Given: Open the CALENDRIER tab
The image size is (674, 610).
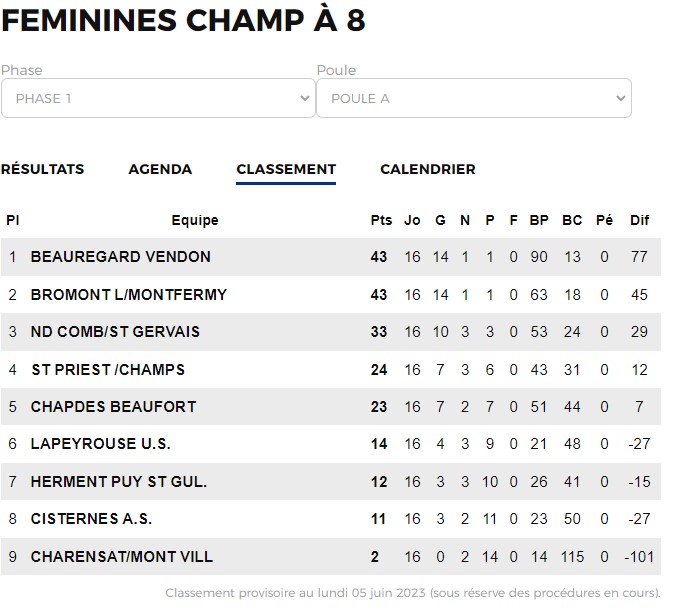Looking at the screenshot, I should point(428,169).
